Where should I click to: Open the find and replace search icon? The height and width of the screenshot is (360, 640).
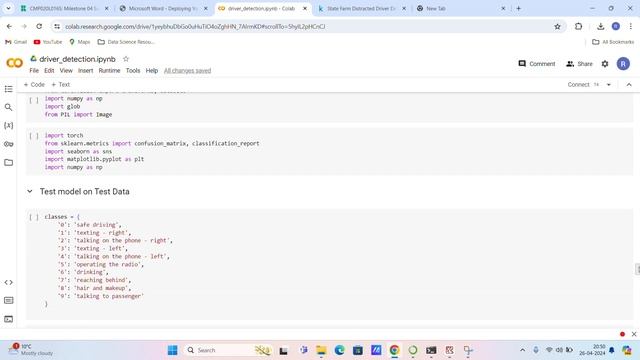[x=9, y=107]
